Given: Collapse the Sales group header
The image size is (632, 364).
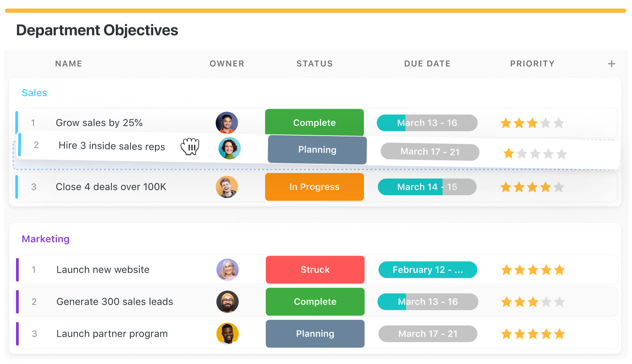Looking at the screenshot, I should (x=34, y=93).
